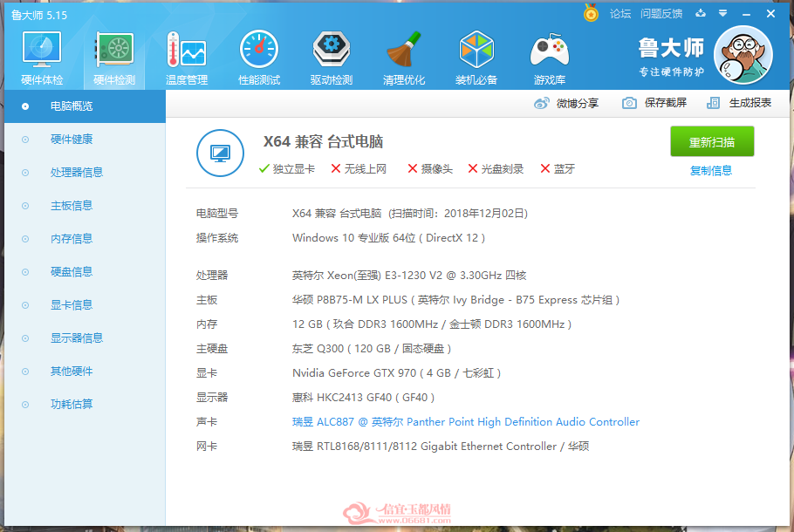Select 电脑概览 in the sidebar
794x532 pixels.
click(86, 106)
